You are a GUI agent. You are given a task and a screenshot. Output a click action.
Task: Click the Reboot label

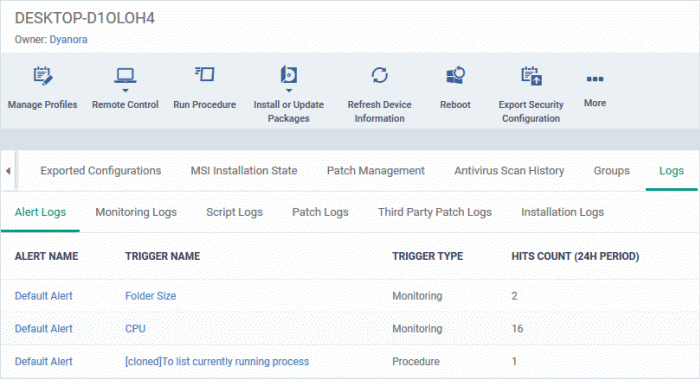coord(455,104)
